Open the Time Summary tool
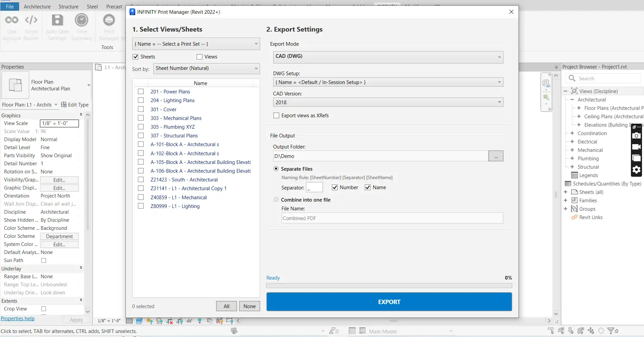Viewport: 644px width, 337px height. point(81,21)
